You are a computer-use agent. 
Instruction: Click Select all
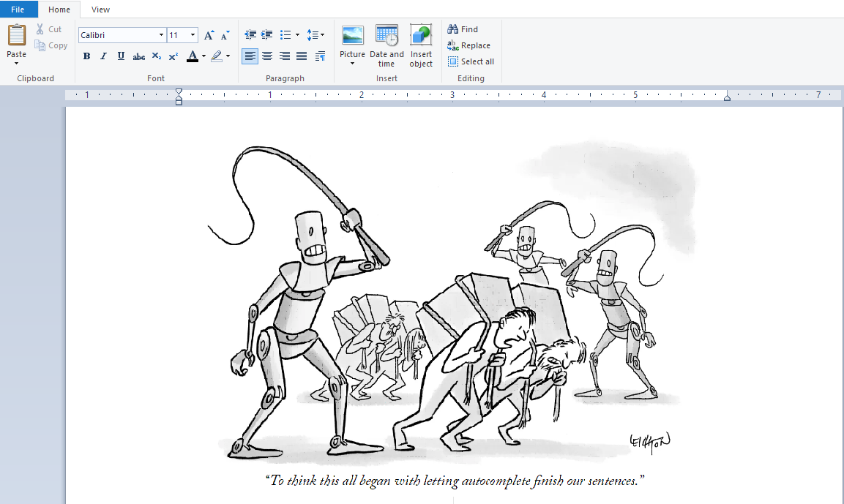click(x=471, y=61)
